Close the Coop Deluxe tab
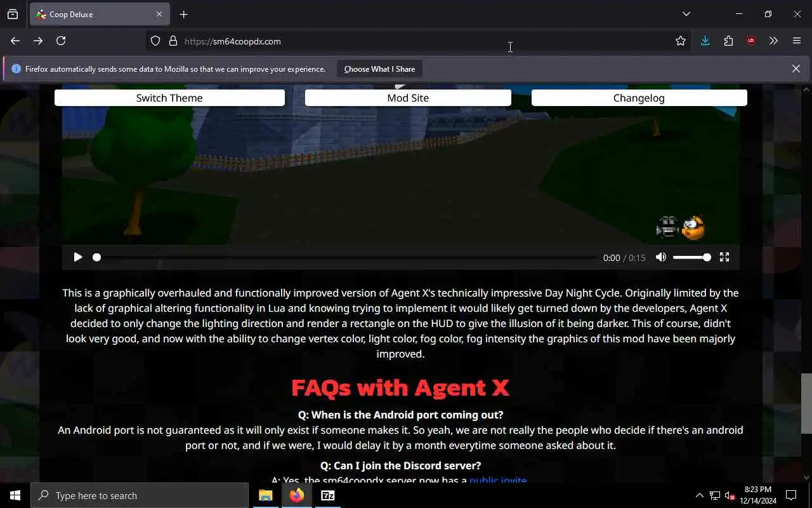Image resolution: width=812 pixels, height=508 pixels. point(159,14)
